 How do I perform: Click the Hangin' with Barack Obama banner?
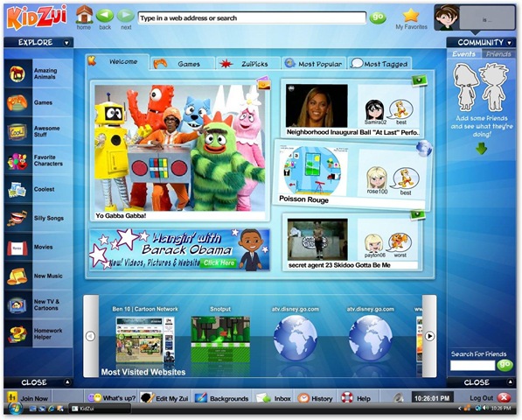[x=179, y=249]
